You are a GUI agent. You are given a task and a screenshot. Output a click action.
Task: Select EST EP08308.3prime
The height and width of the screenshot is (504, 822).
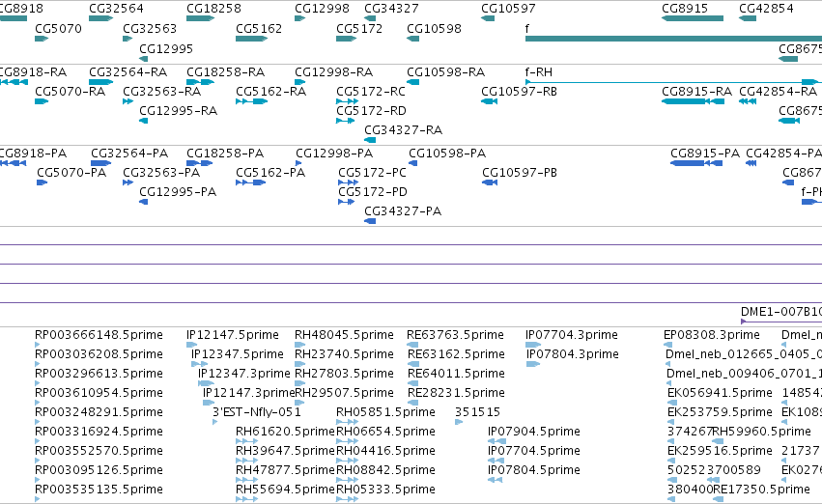(711, 335)
